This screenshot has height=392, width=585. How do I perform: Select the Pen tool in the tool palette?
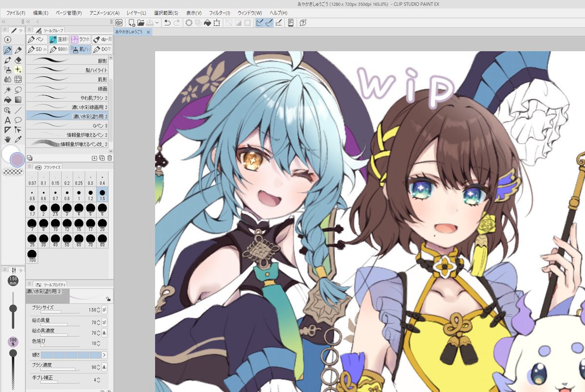7,50
